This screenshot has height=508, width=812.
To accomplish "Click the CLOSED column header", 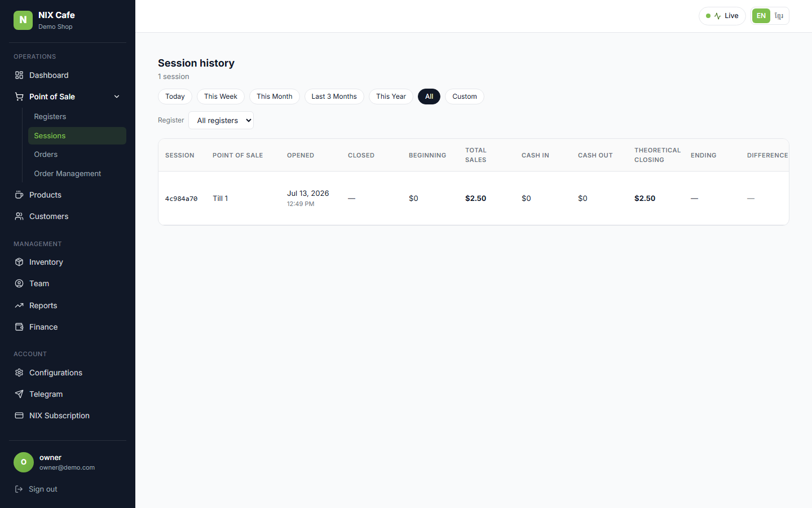I will [361, 155].
